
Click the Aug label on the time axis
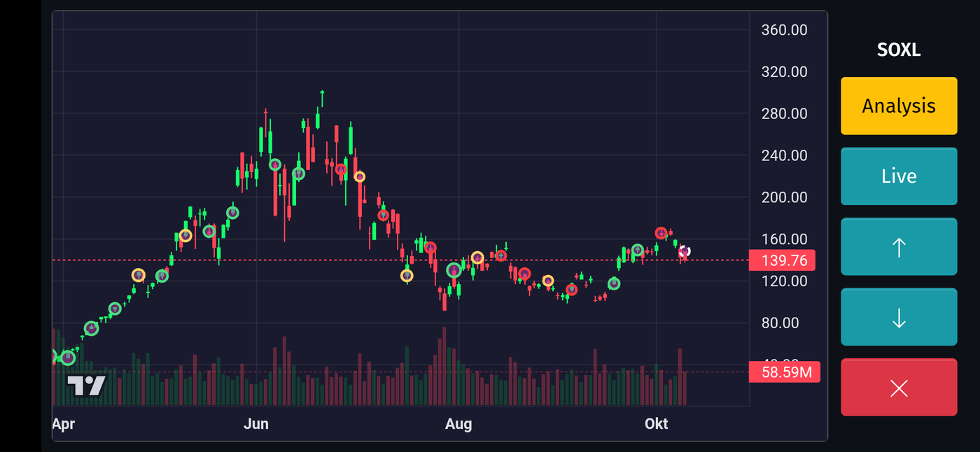pyautogui.click(x=458, y=424)
